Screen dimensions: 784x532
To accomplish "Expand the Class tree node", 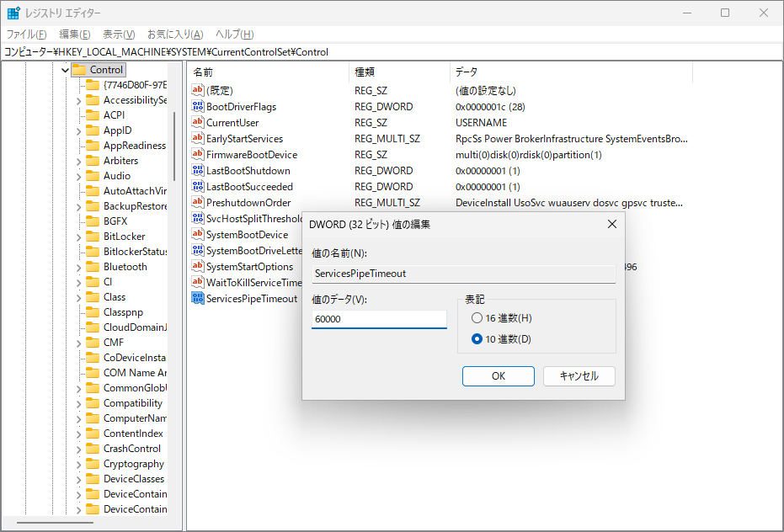I will [78, 298].
